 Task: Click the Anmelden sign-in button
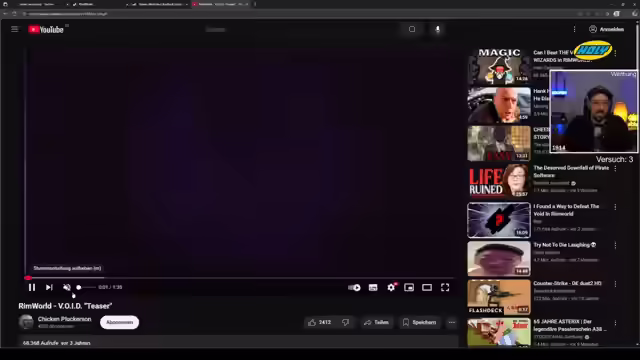click(607, 29)
